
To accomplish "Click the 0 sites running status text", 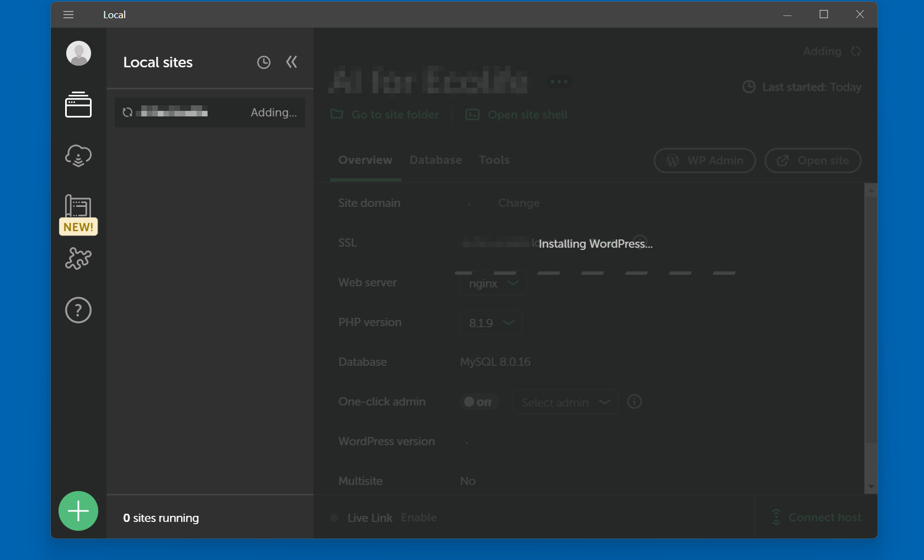I will tap(161, 518).
